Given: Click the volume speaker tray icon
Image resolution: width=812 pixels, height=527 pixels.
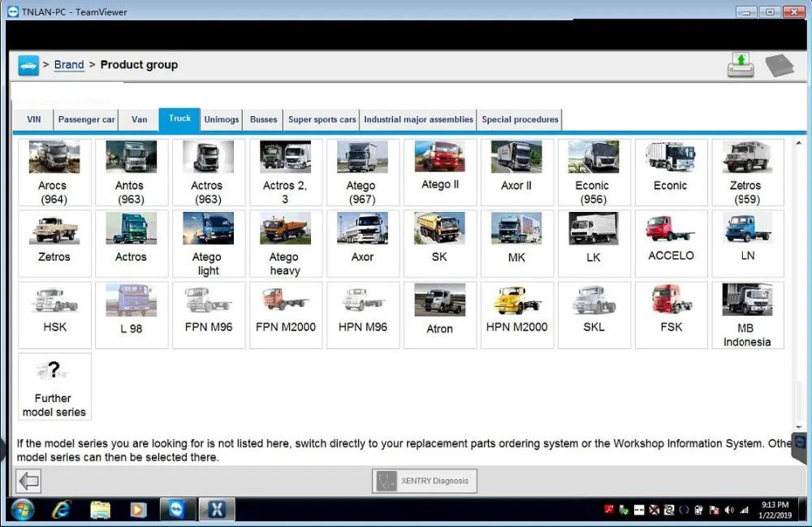Looking at the screenshot, I should click(729, 511).
